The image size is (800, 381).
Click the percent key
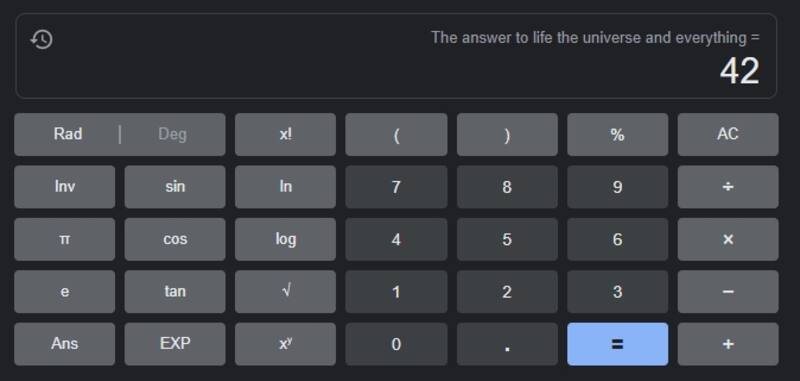coord(617,135)
